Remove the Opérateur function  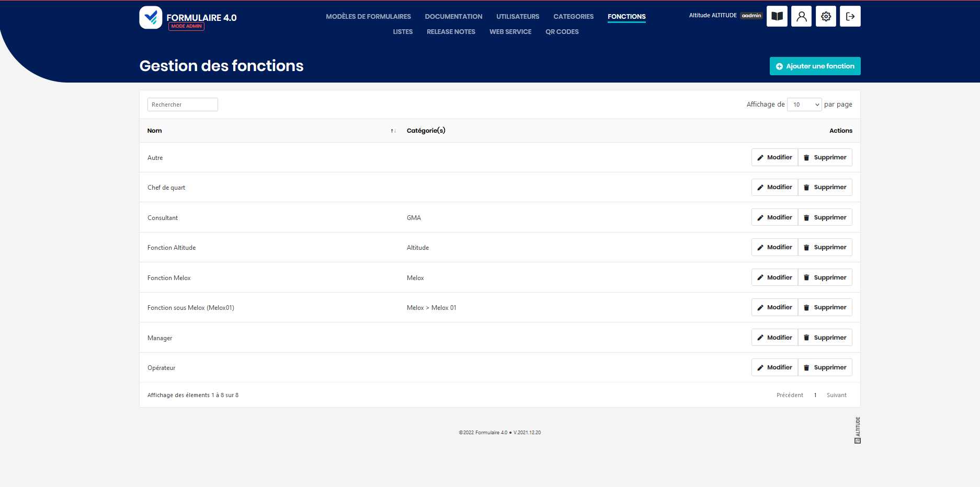pyautogui.click(x=825, y=367)
